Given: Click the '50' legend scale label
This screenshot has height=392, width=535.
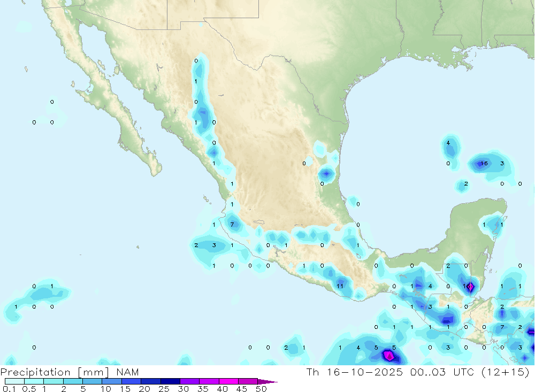Looking at the screenshot, I should [x=262, y=389].
